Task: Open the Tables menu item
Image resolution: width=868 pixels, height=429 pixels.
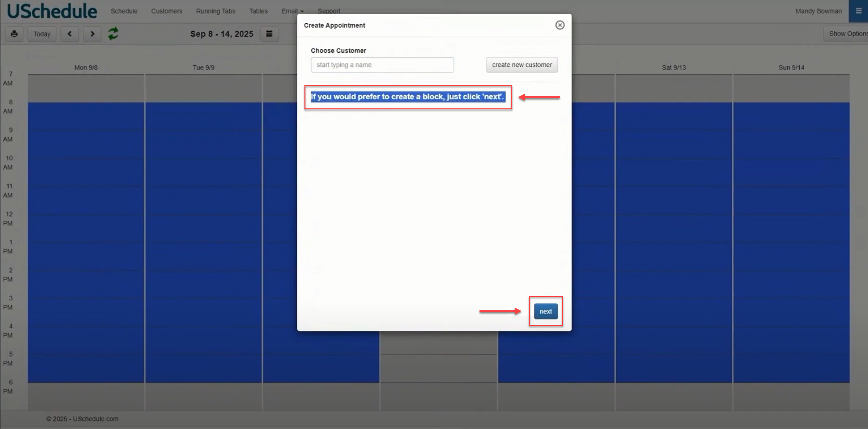Action: [x=258, y=11]
